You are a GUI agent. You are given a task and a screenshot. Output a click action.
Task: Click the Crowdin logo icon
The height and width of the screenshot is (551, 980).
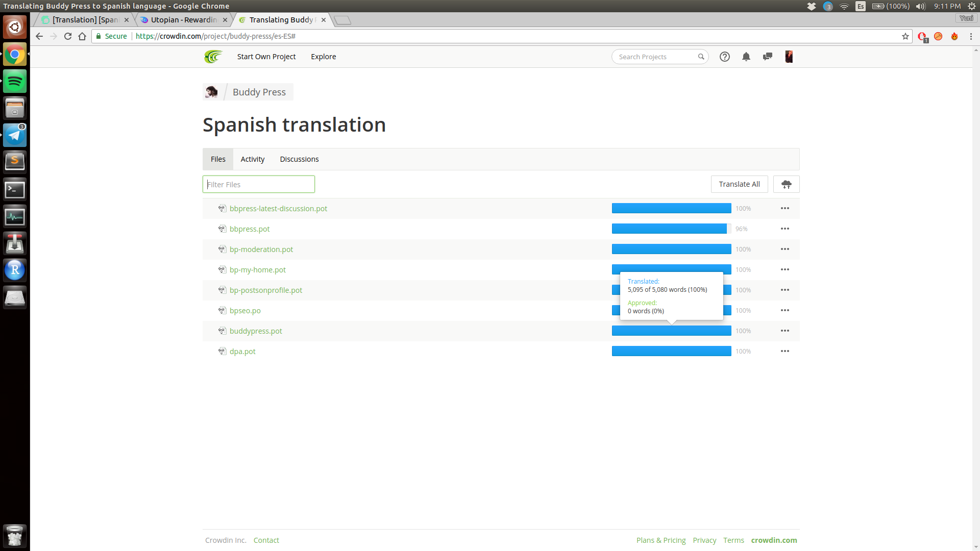click(213, 57)
